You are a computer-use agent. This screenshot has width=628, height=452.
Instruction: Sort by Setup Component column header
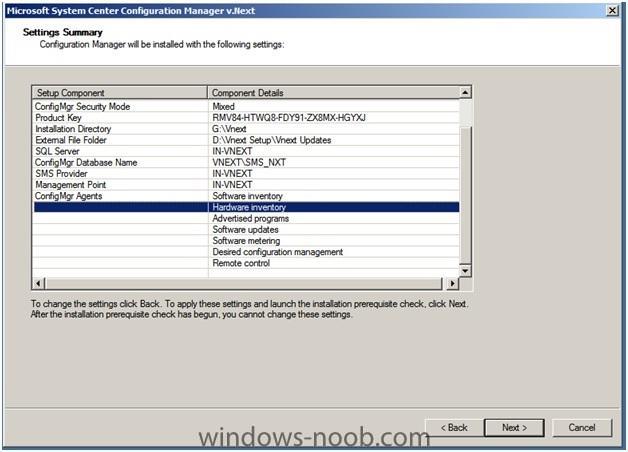coord(119,92)
